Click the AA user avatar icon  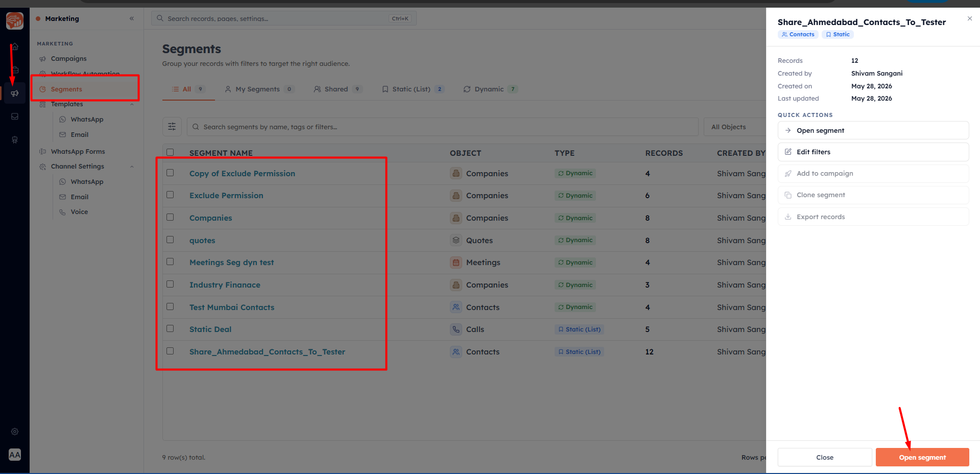(x=15, y=455)
